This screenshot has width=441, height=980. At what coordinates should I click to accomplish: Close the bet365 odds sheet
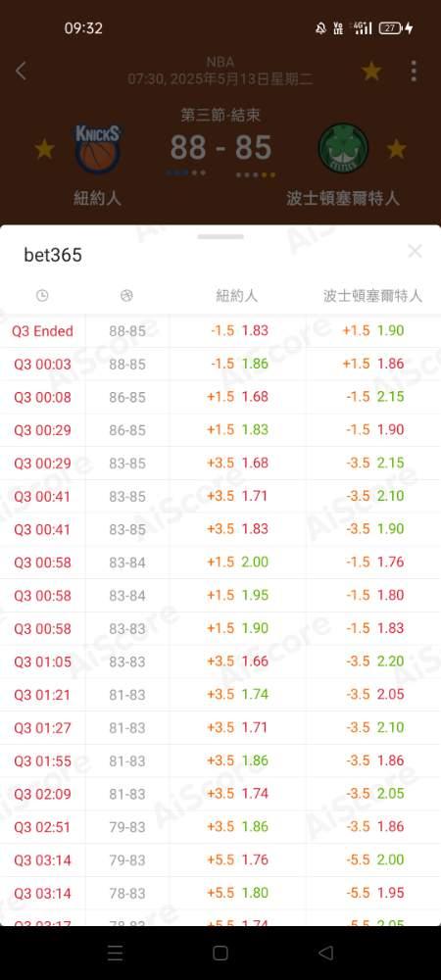point(415,252)
